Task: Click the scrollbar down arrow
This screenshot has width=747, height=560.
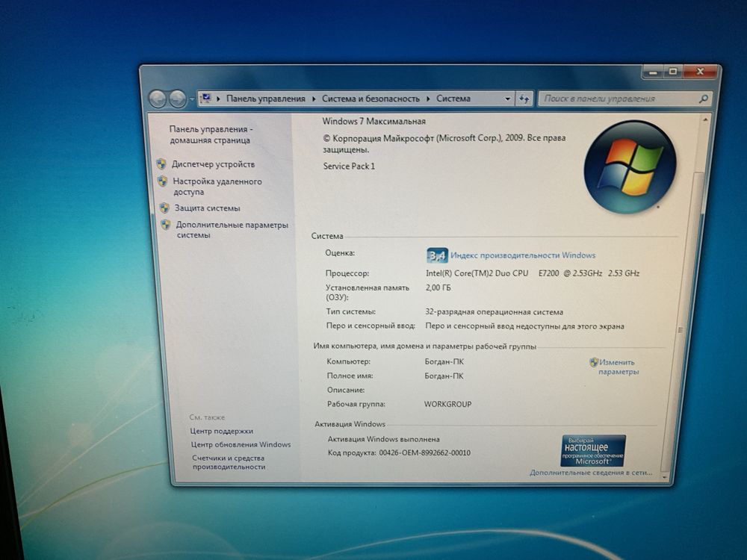Action: (665, 476)
